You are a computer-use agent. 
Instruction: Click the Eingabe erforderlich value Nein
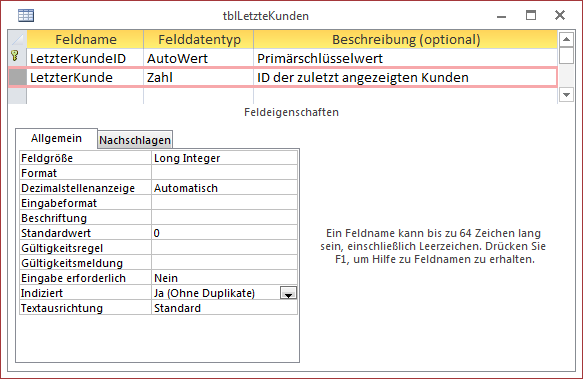point(225,278)
